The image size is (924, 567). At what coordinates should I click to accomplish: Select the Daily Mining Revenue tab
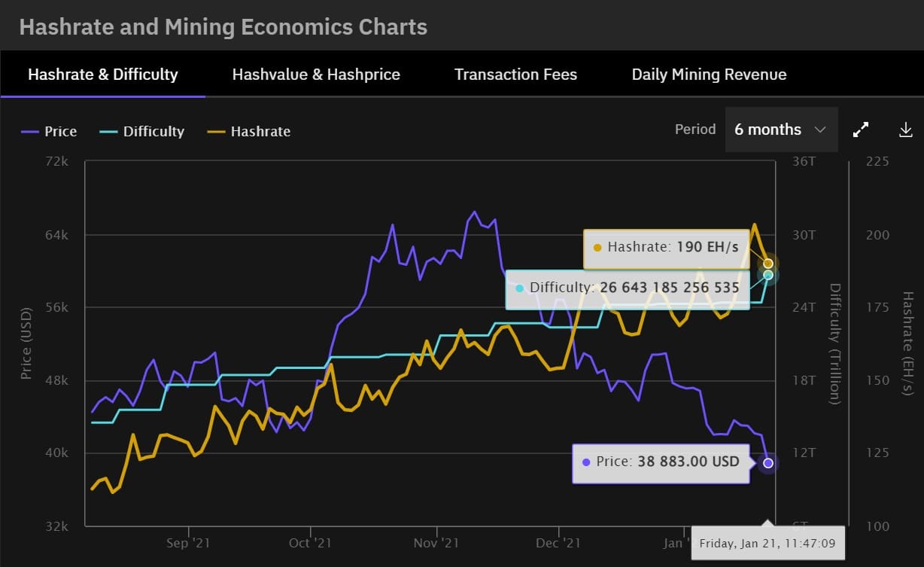coord(709,75)
